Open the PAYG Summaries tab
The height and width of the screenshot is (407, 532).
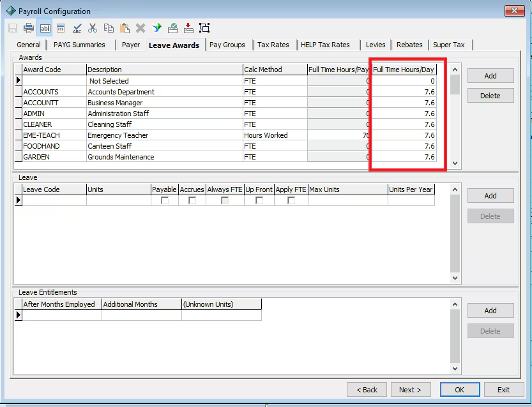[80, 45]
